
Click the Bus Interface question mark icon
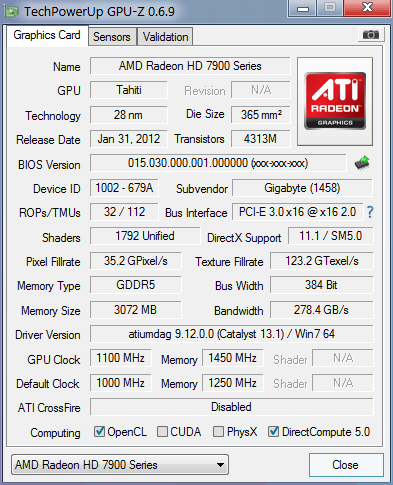click(370, 212)
